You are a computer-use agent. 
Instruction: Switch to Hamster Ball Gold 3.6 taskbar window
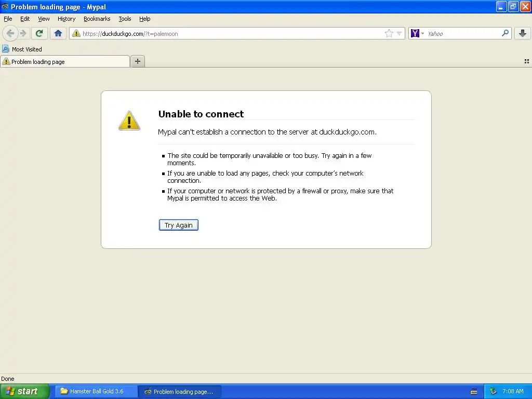pyautogui.click(x=96, y=391)
